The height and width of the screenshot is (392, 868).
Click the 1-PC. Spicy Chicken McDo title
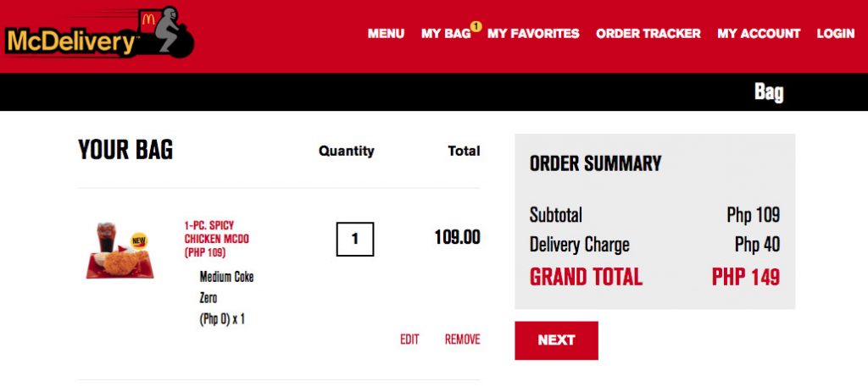217,240
